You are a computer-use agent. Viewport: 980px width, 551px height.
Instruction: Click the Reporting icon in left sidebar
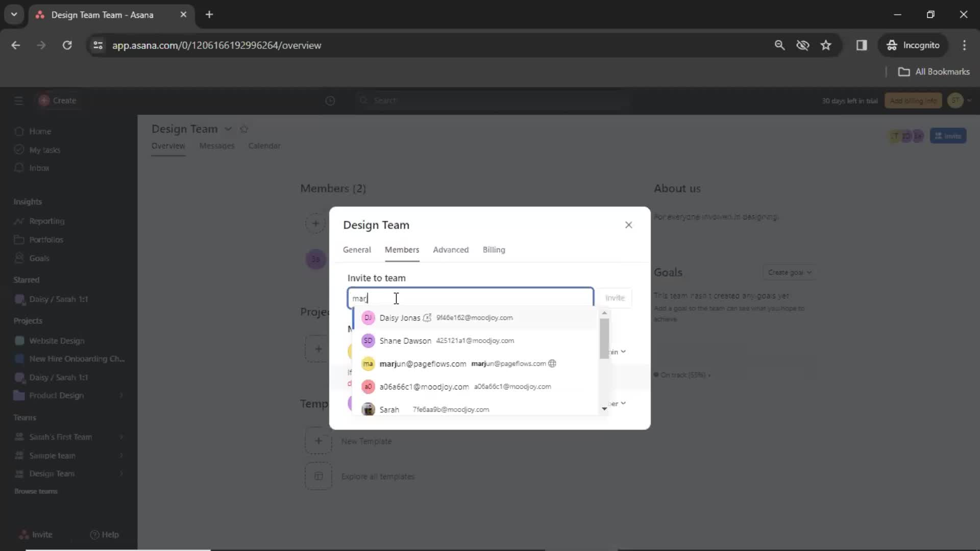coord(18,220)
